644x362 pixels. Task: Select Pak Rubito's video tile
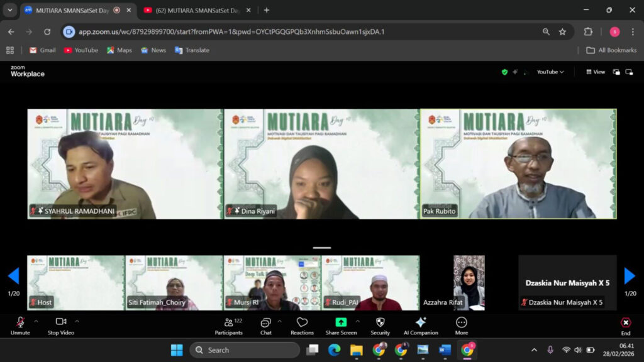tap(518, 164)
